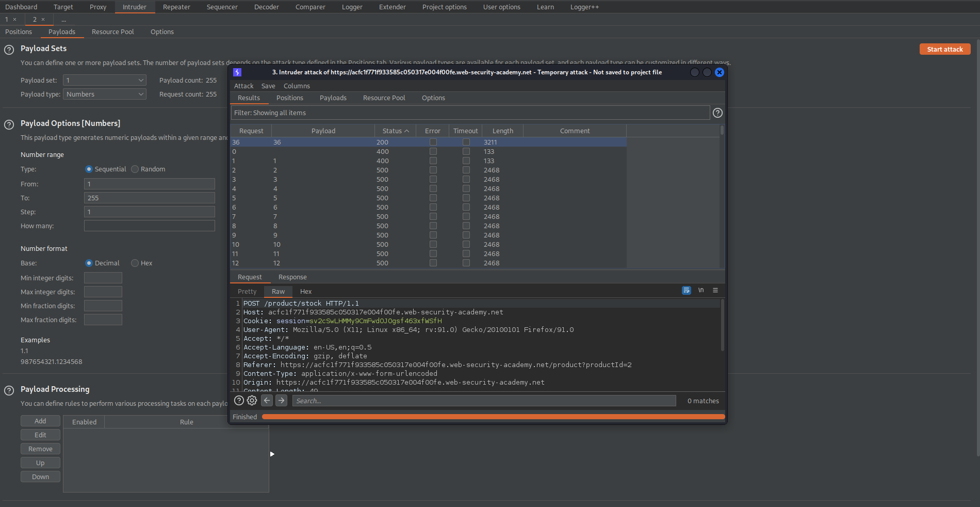Close Intruder tab 1
The image size is (980, 507).
point(14,20)
